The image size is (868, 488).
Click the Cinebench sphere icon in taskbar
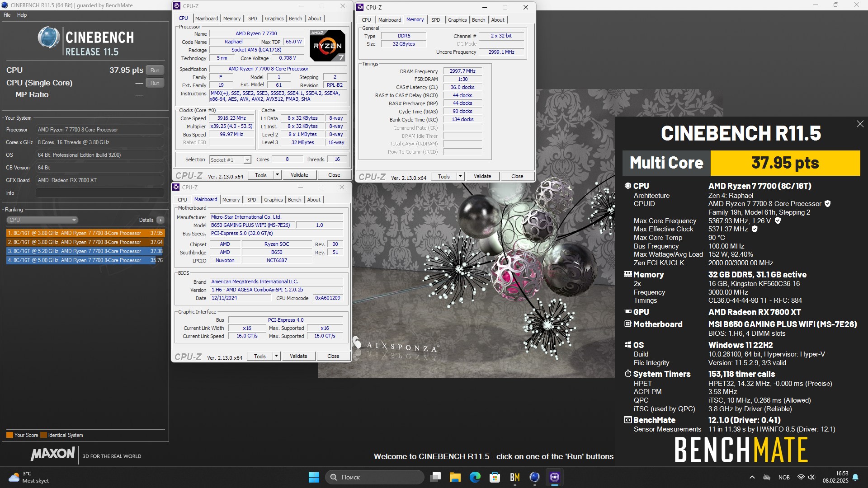point(534,477)
